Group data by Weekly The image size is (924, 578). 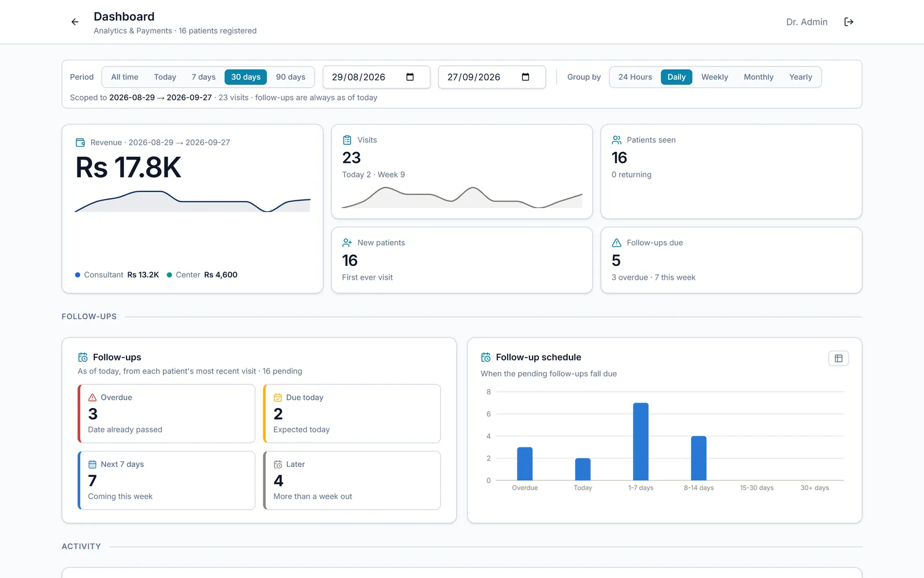click(x=714, y=77)
